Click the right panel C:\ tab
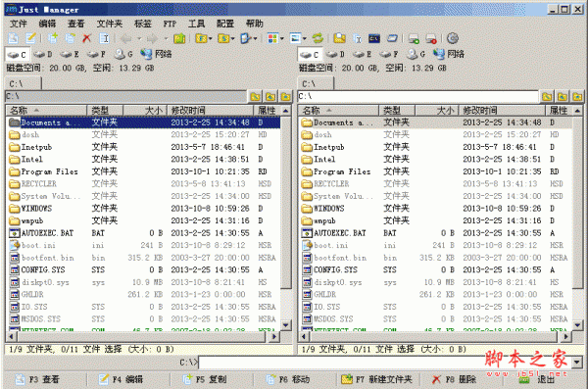588x389 pixels. point(316,83)
